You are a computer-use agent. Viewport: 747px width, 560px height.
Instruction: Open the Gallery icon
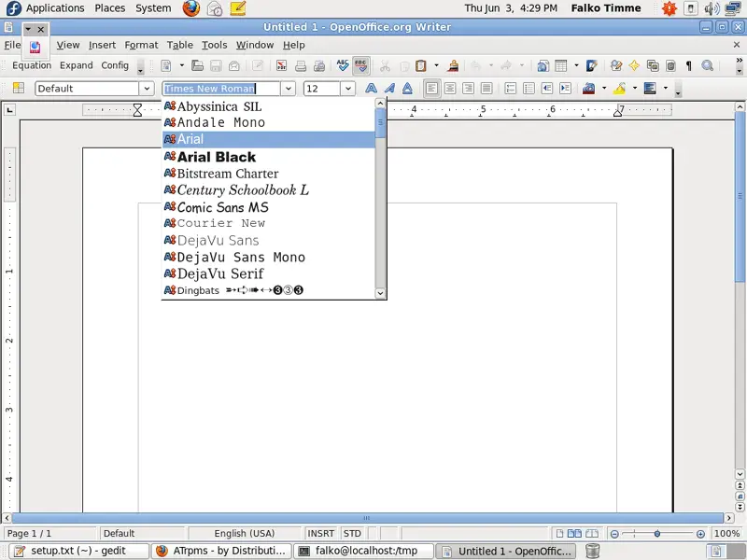tap(653, 65)
